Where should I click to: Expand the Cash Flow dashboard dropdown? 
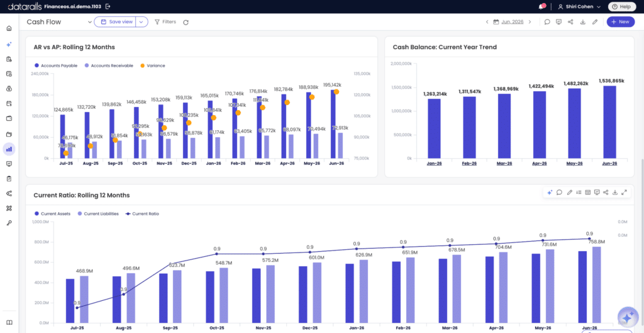(x=90, y=22)
